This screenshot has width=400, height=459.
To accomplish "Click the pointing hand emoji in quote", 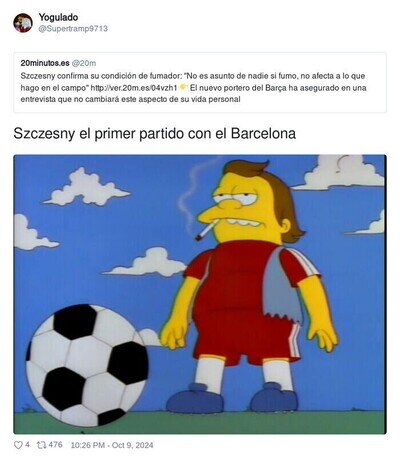I will pyautogui.click(x=183, y=88).
